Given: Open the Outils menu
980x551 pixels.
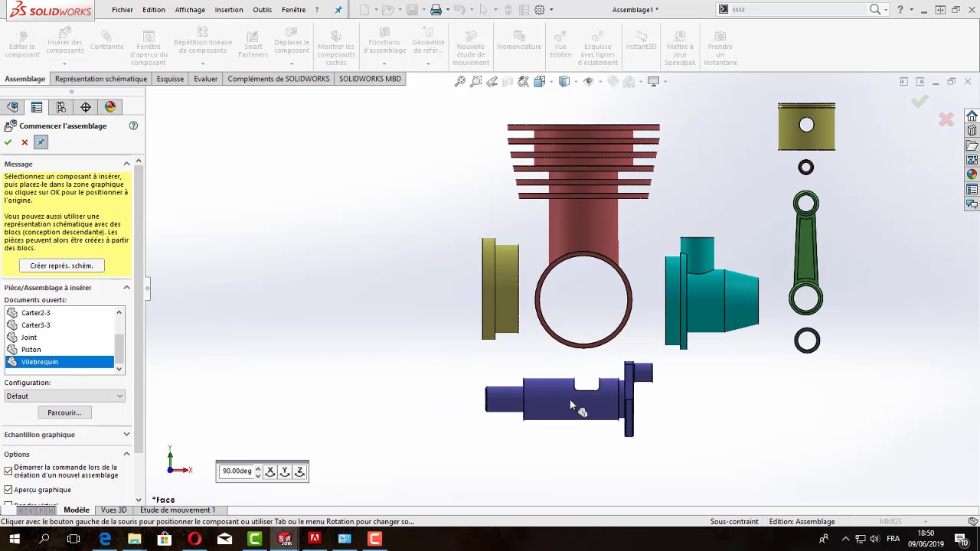Looking at the screenshot, I should pos(262,10).
